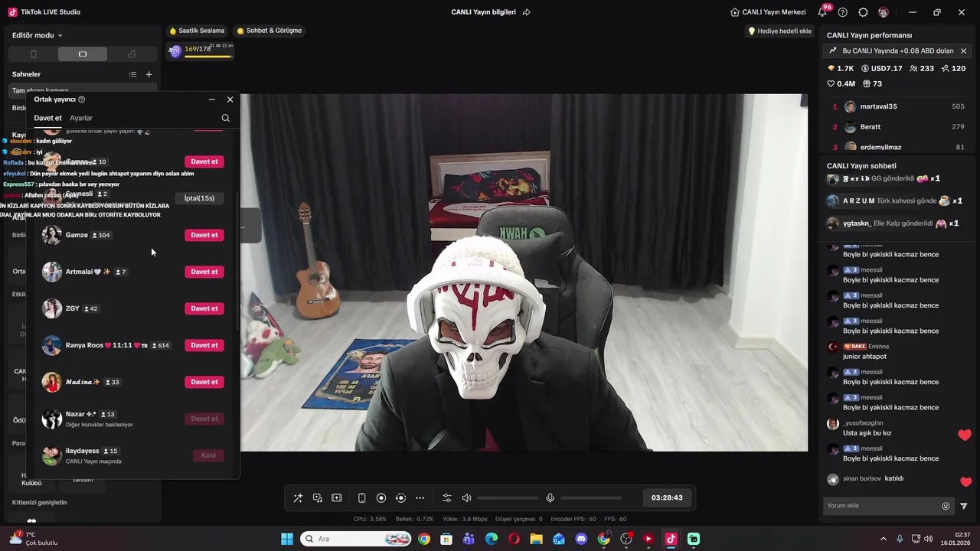This screenshot has height=551, width=980.
Task: Open the three-dot more options menu
Action: coord(420,497)
